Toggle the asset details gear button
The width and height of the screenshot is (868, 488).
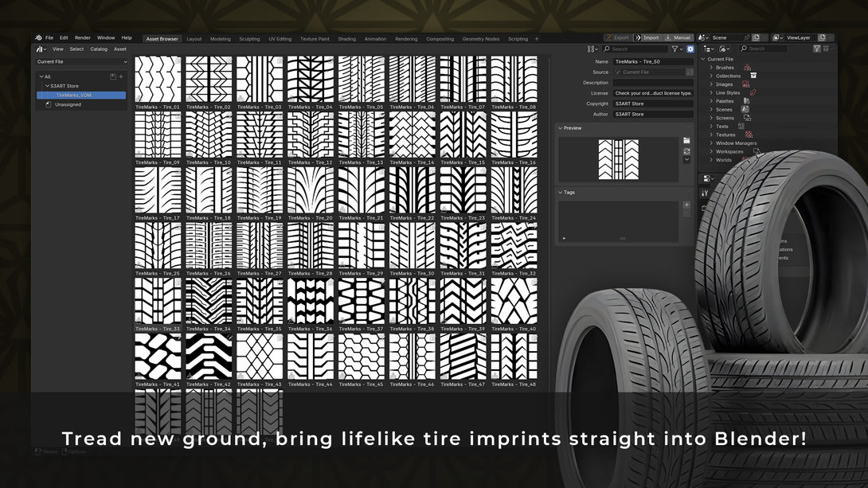690,49
